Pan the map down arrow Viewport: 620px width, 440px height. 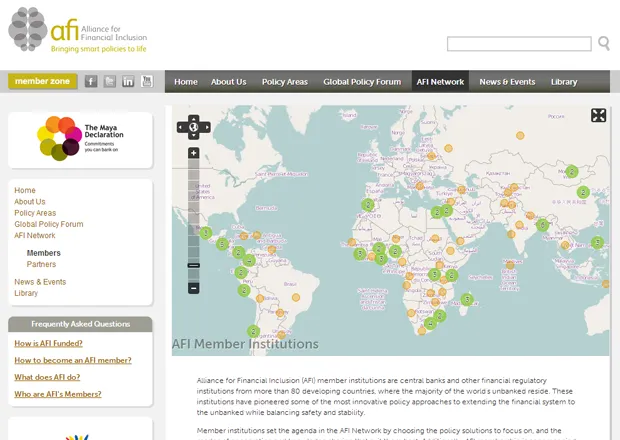[x=193, y=136]
